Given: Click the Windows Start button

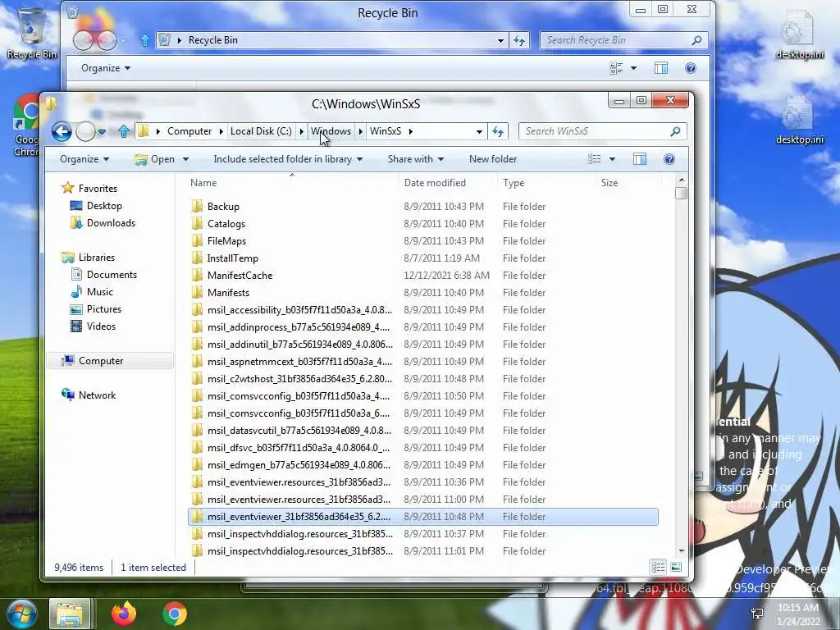Looking at the screenshot, I should click(x=21, y=614).
